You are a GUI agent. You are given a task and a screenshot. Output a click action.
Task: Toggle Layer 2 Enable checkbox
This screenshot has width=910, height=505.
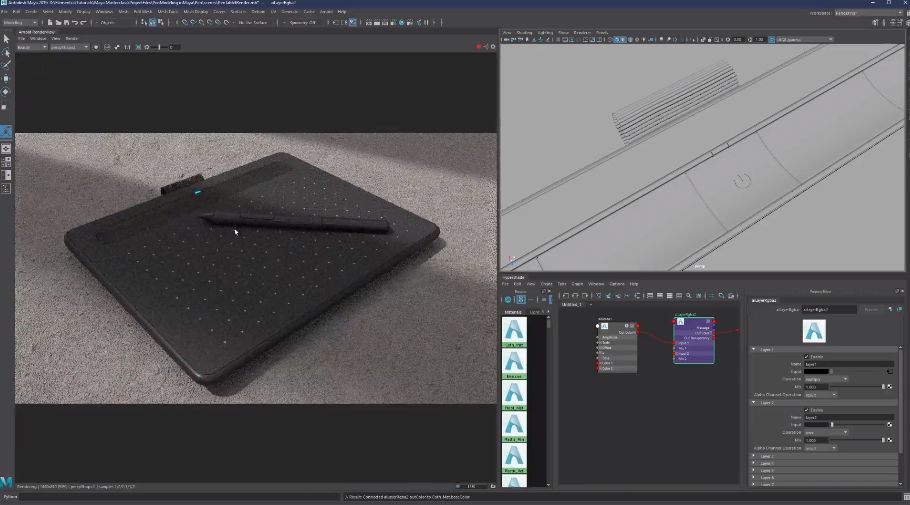[x=806, y=410]
